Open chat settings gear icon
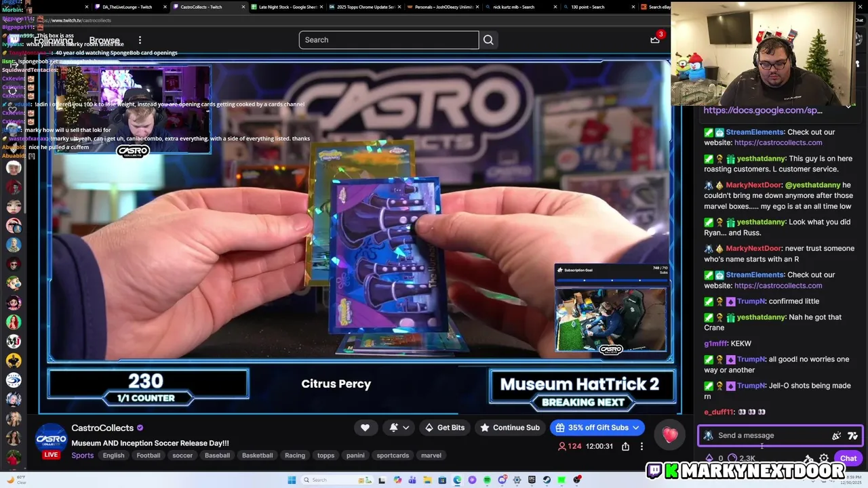 click(824, 459)
